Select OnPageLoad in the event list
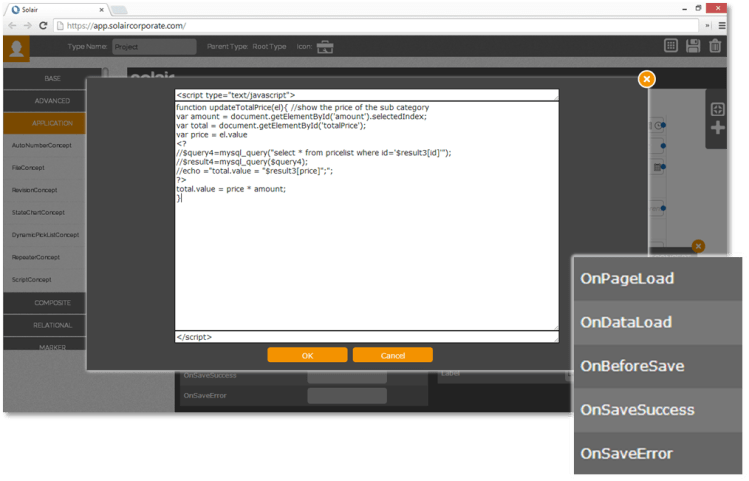This screenshot has width=749, height=481. coord(658,279)
